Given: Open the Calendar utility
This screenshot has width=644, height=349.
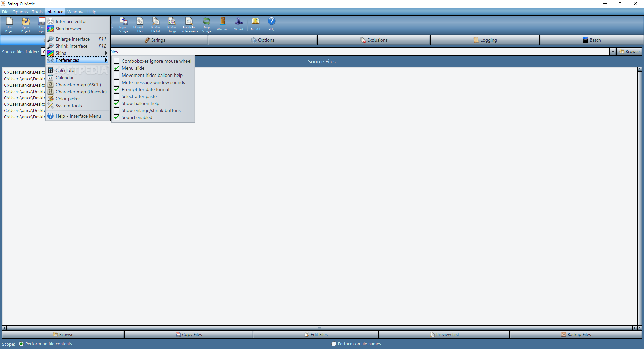Looking at the screenshot, I should point(78,78).
